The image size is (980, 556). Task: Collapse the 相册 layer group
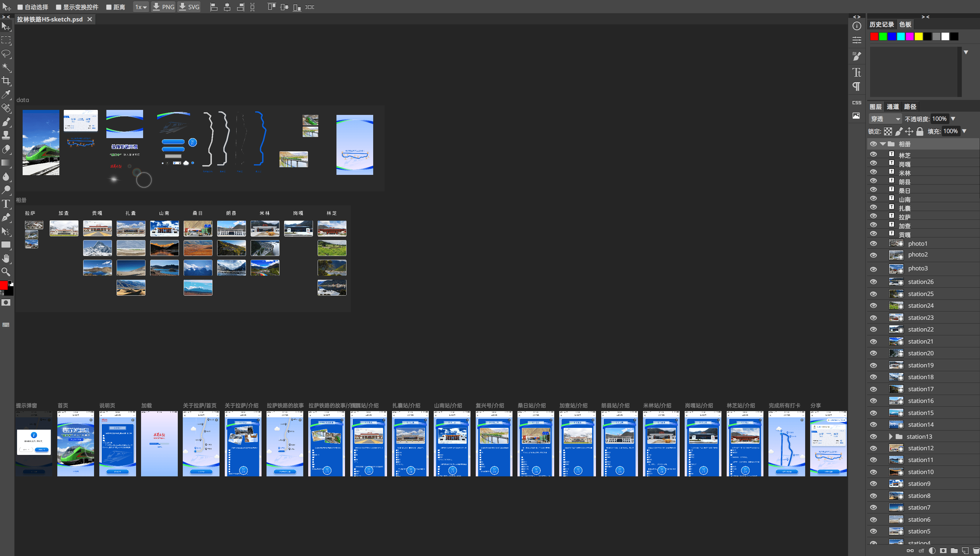883,144
